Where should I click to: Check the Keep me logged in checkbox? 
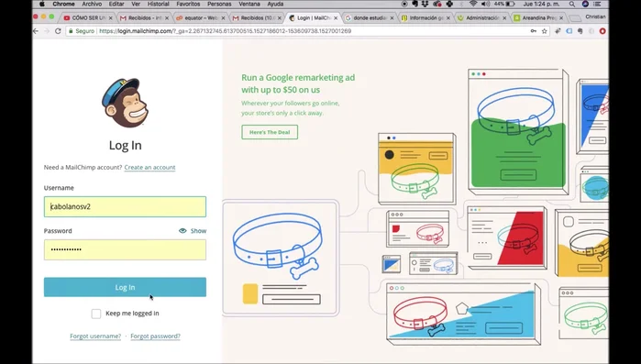coord(96,314)
